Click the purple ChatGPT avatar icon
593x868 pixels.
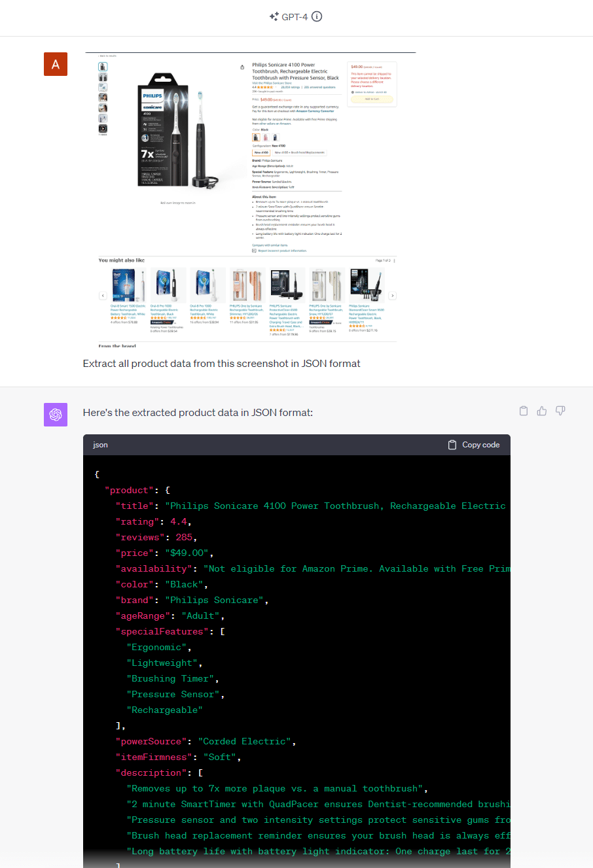pyautogui.click(x=56, y=415)
